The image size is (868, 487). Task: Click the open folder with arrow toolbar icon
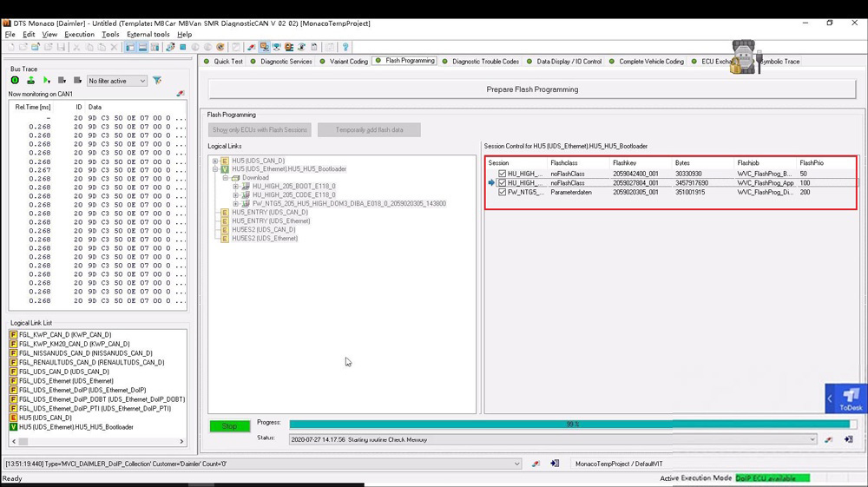[x=36, y=47]
